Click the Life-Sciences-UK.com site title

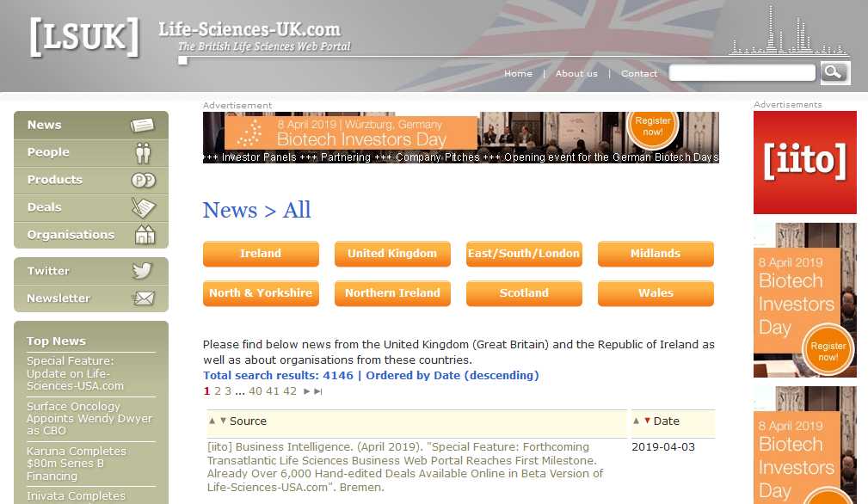(x=249, y=29)
